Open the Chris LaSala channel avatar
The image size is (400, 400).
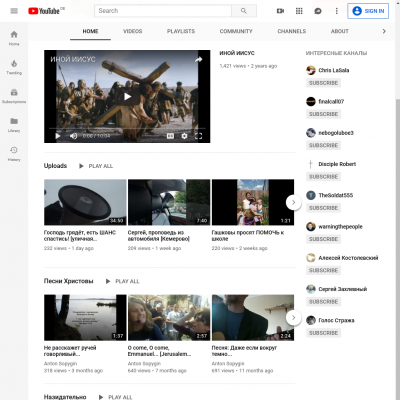311,70
